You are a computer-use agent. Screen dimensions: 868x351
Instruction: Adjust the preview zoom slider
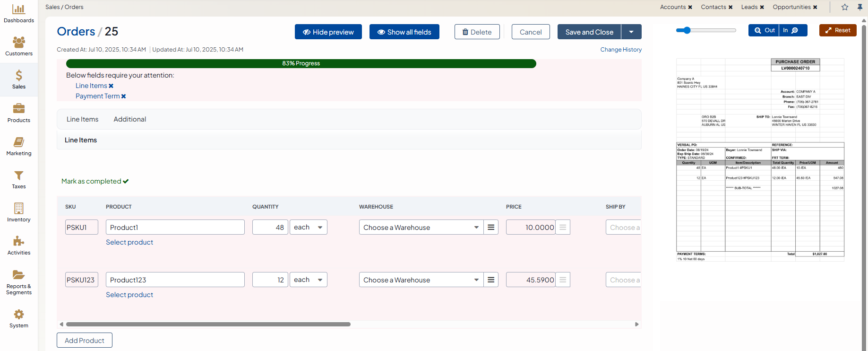point(687,30)
